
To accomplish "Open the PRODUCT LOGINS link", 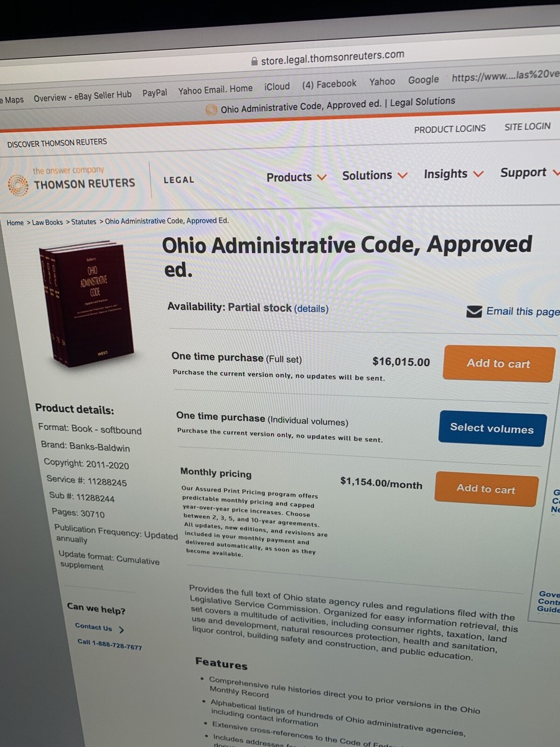I will click(x=450, y=129).
